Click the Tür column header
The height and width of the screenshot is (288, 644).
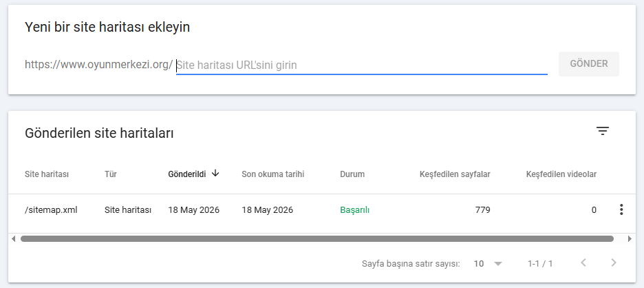tap(111, 174)
